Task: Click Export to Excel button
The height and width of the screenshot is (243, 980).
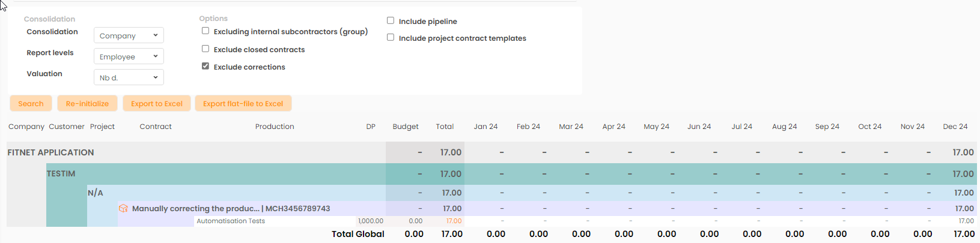Action: [x=156, y=103]
